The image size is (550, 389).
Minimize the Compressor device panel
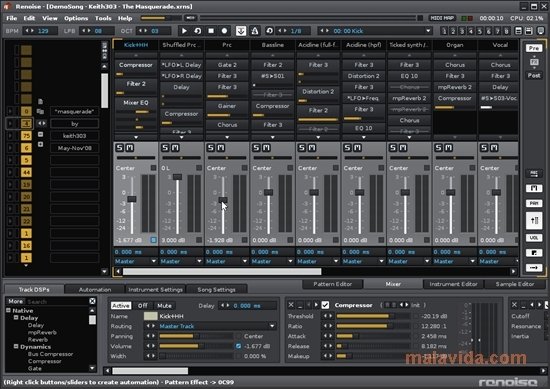tap(300, 305)
